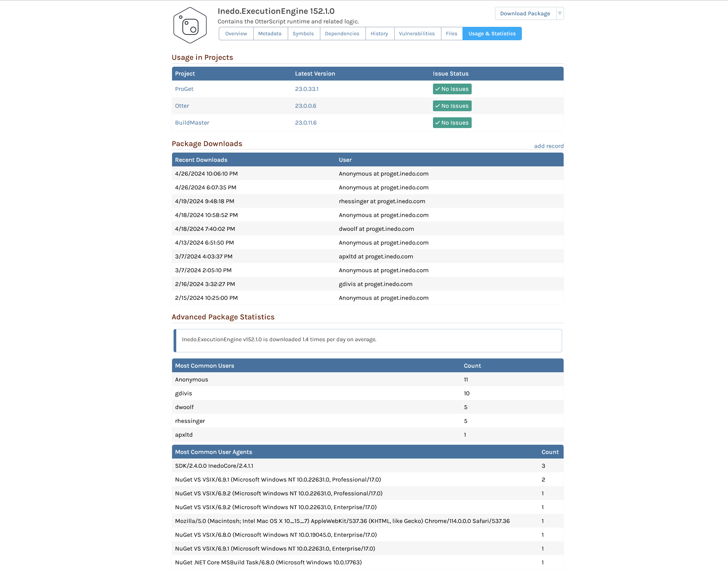Go to the History tab

[379, 34]
